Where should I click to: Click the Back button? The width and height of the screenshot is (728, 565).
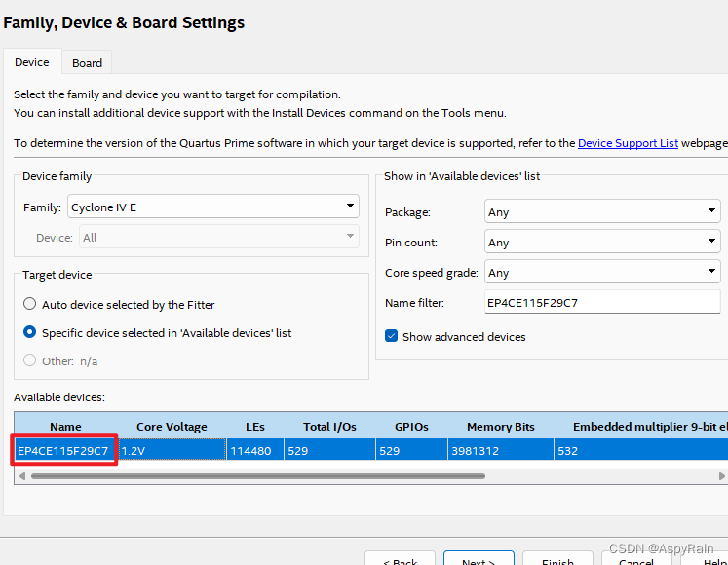(x=400, y=558)
